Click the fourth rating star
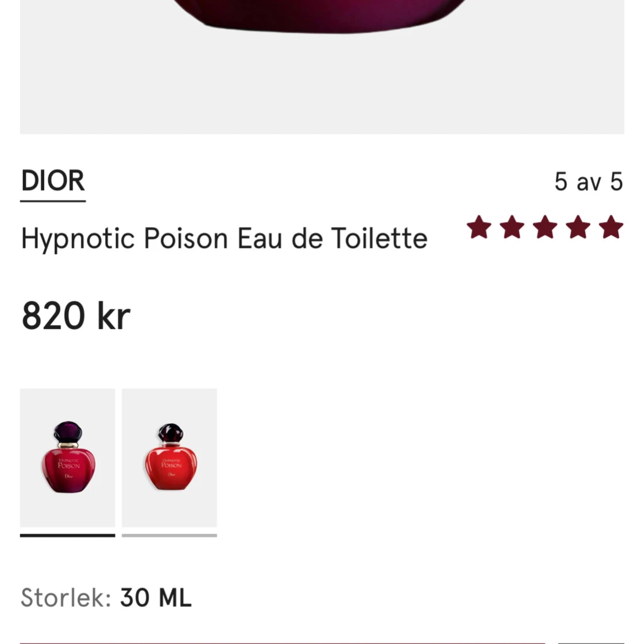Image resolution: width=644 pixels, height=644 pixels. [x=578, y=227]
